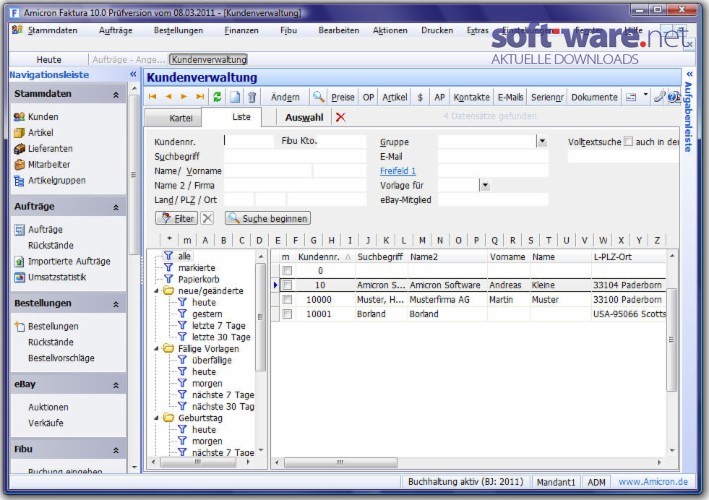Viewport: 709px width, 500px height.
Task: Collapse the 'neue/geänderte' tree folder
Action: coord(156,291)
